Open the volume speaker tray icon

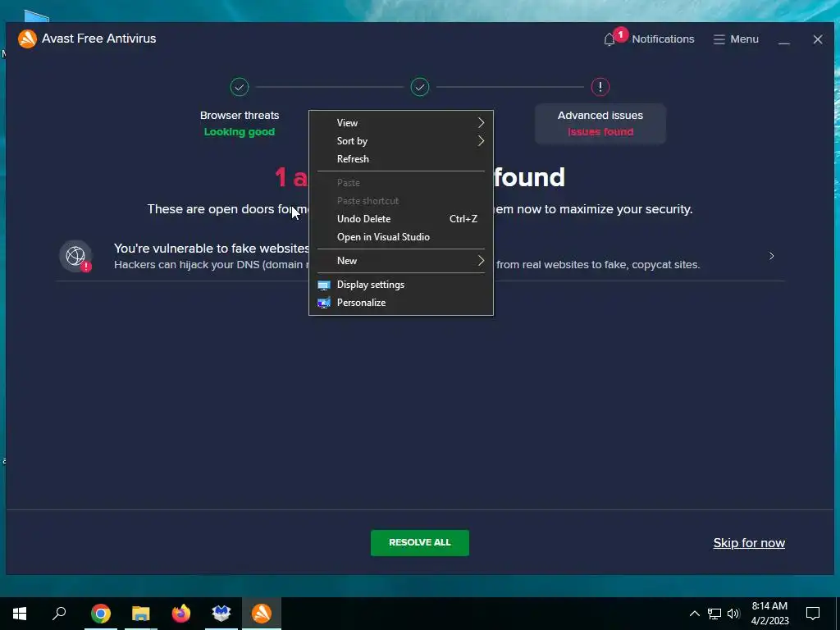733,614
